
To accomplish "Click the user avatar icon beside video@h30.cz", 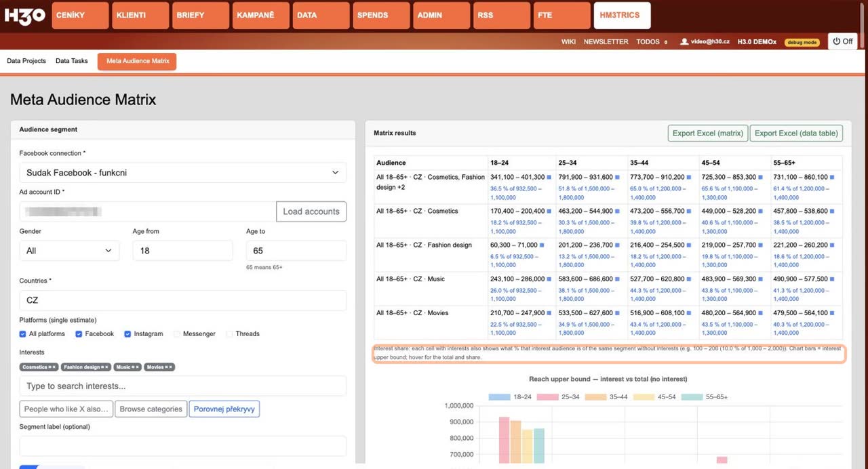I will [x=684, y=41].
